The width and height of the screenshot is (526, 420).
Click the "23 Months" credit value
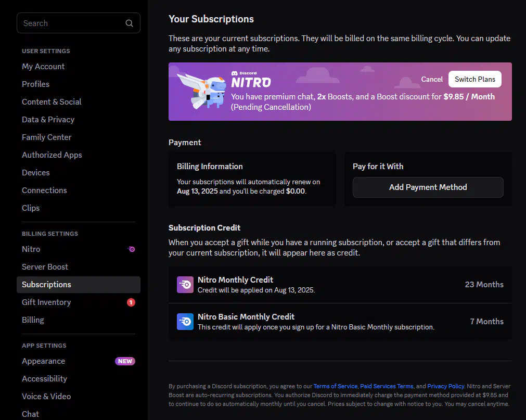[484, 285]
